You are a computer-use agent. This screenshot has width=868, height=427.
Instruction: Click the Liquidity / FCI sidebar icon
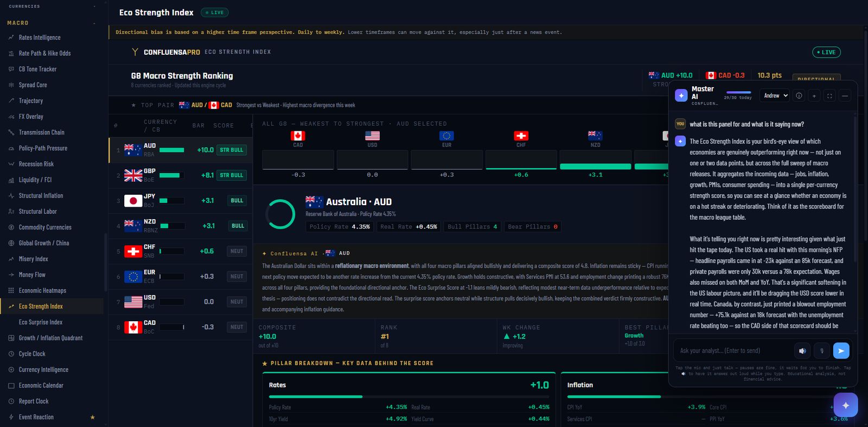(x=11, y=180)
